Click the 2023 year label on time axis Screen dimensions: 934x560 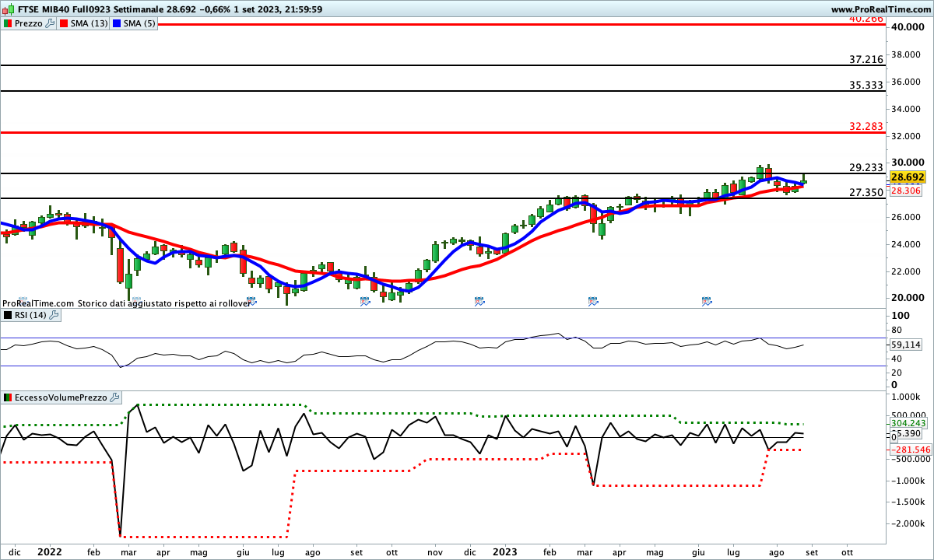pyautogui.click(x=505, y=551)
